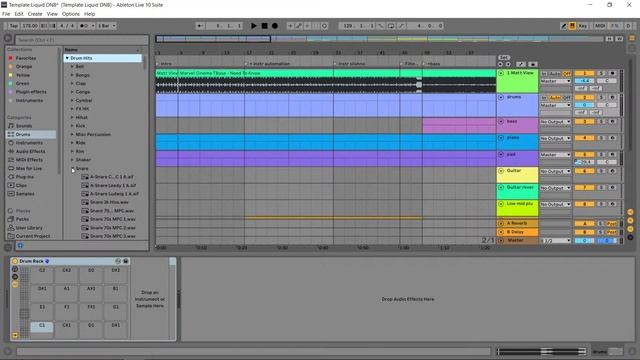Expand the Hihat folder
Screen dimensions: 640x360
pyautogui.click(x=72, y=118)
